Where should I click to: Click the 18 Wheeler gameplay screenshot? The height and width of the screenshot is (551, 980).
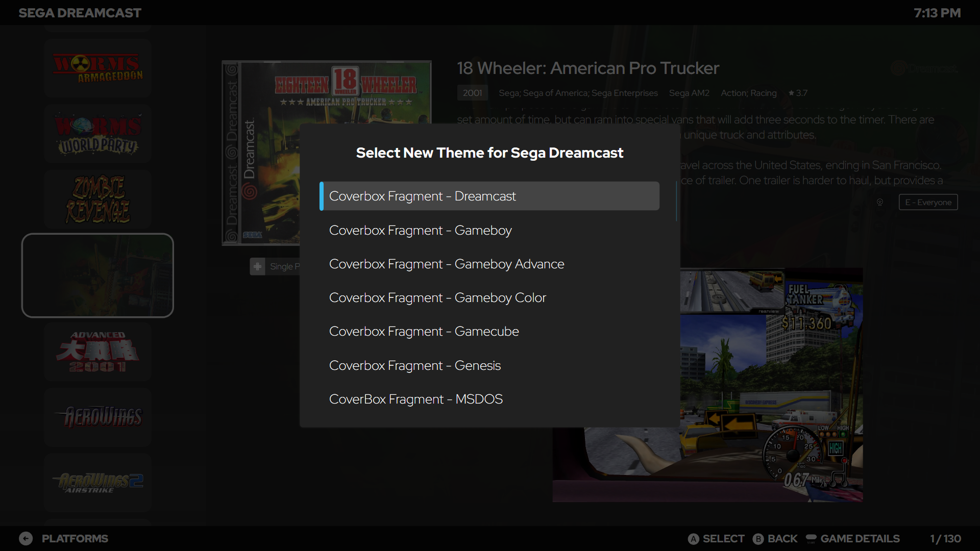771,385
